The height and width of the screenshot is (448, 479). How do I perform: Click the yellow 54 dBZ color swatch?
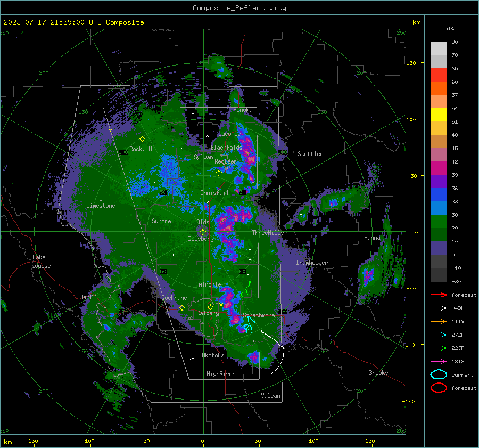click(x=439, y=115)
